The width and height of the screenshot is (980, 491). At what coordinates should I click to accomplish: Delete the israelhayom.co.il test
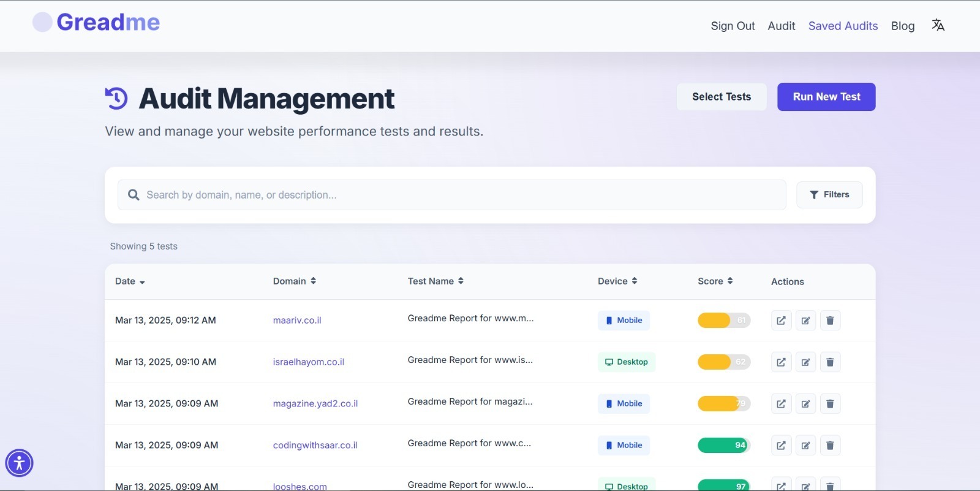pos(830,362)
